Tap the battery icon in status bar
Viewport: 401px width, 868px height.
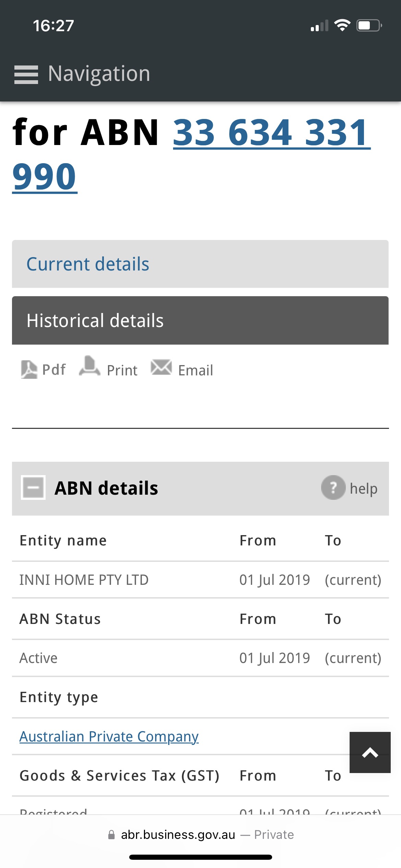coord(369,26)
